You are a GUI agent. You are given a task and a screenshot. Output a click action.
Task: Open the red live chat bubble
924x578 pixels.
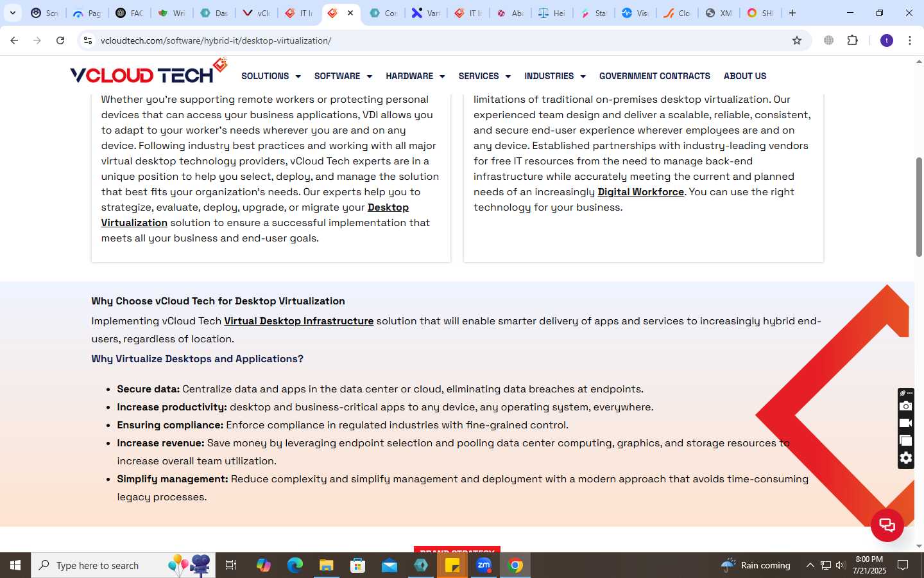tap(887, 525)
